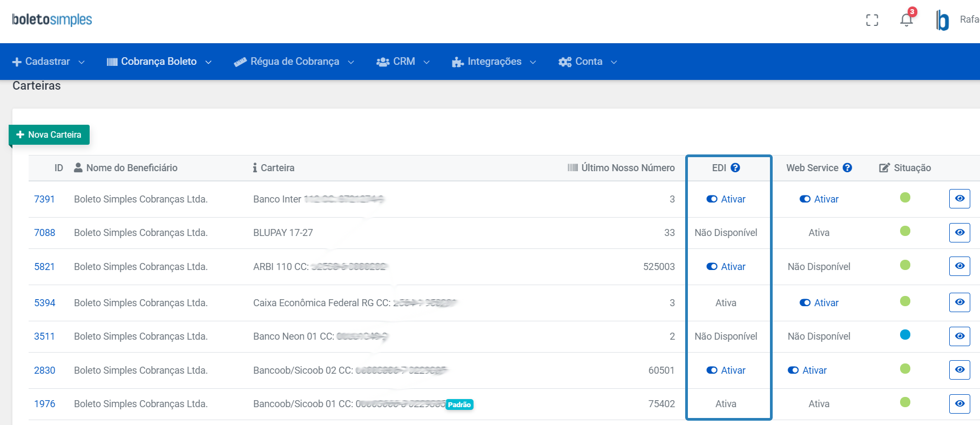The image size is (980, 425).
Task: Open the notifications bell
Action: 907,20
